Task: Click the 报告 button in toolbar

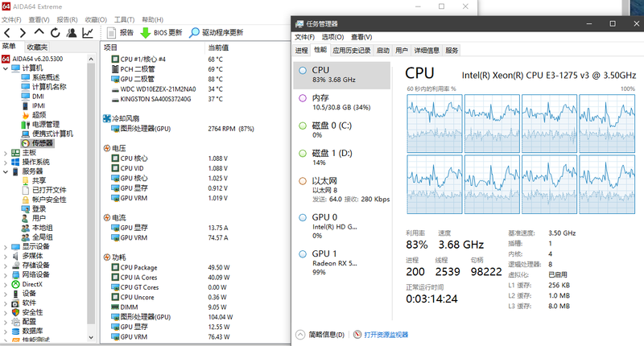Action: [120, 33]
